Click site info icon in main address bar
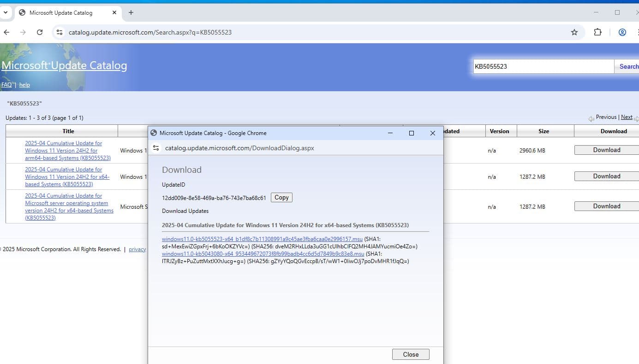 59,32
